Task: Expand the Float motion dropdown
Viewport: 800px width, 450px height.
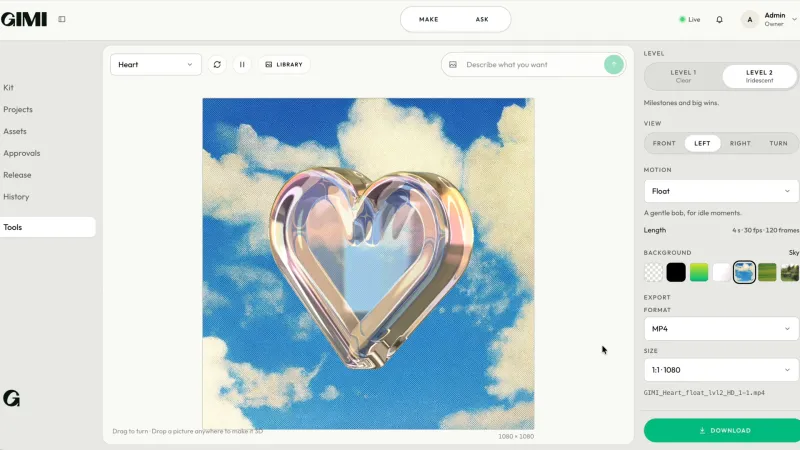Action: (721, 191)
